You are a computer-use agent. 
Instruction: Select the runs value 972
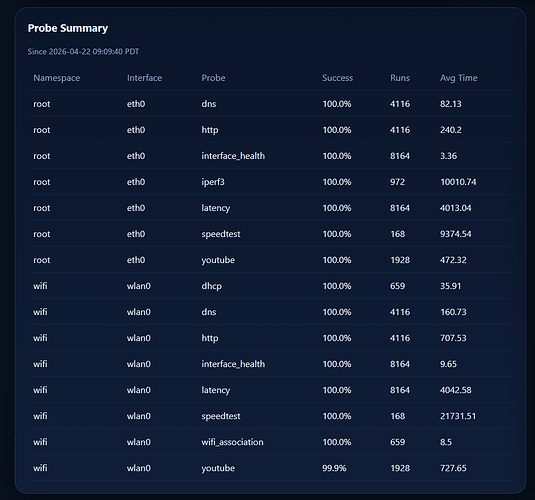tap(397, 182)
